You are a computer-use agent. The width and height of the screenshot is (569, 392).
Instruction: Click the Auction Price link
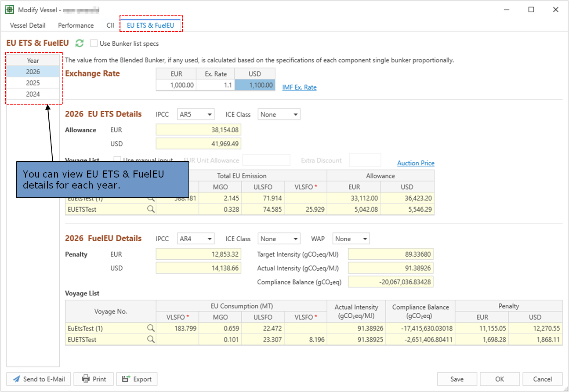(x=416, y=163)
